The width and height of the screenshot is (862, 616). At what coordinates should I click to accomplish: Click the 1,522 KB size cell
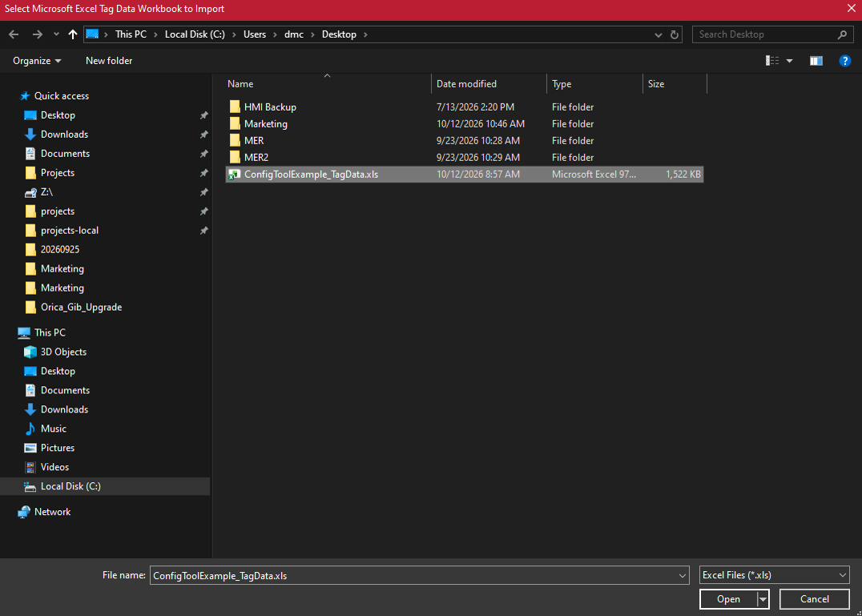tap(683, 174)
